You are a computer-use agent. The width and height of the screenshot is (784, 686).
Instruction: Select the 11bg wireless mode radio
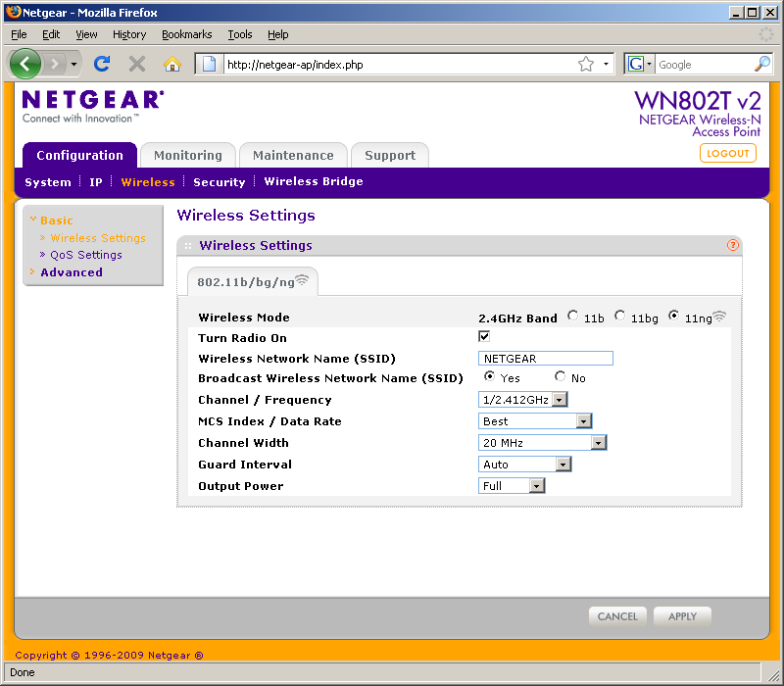[x=620, y=316]
